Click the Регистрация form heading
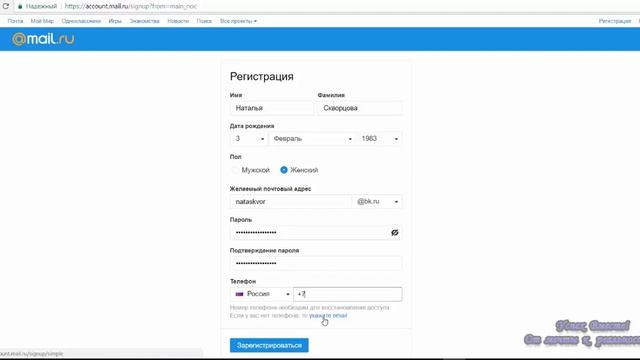 (262, 76)
